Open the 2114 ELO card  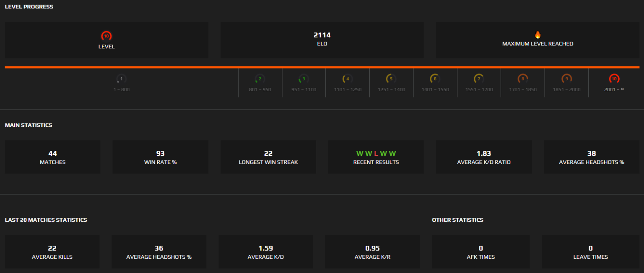(322, 39)
